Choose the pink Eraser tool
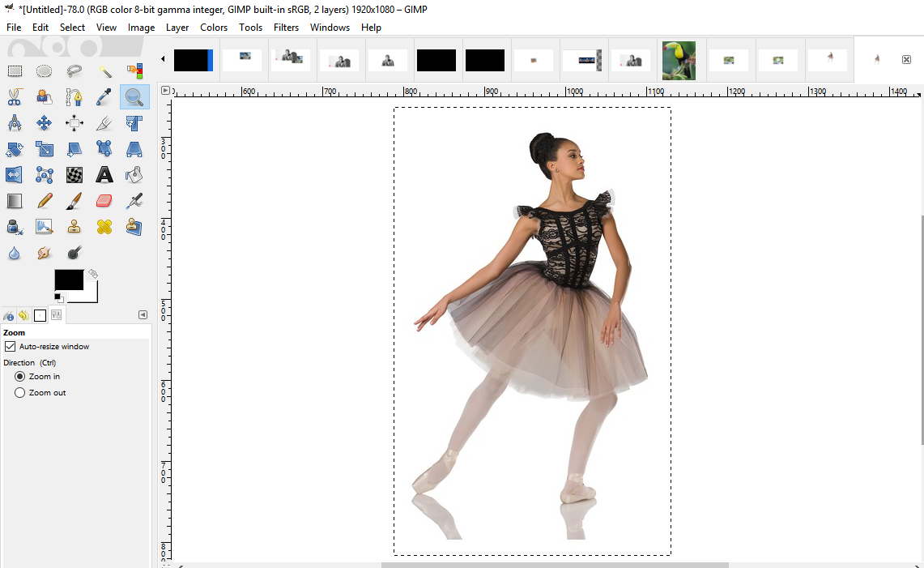 (104, 200)
